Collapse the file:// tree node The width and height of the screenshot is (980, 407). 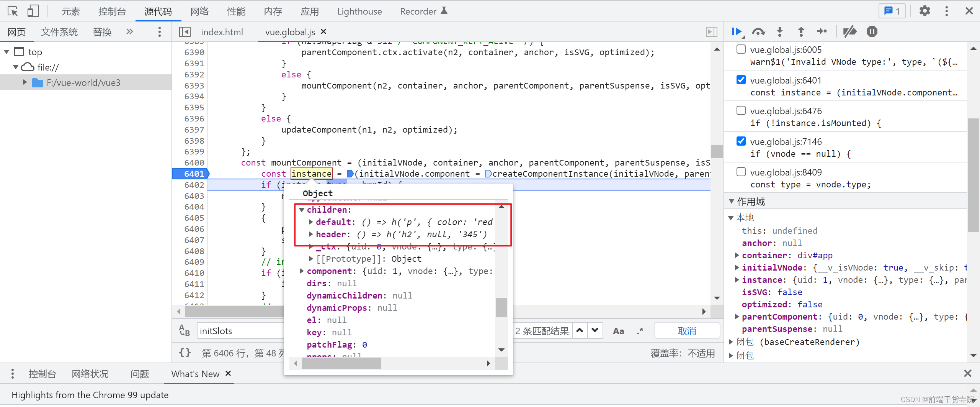click(16, 67)
